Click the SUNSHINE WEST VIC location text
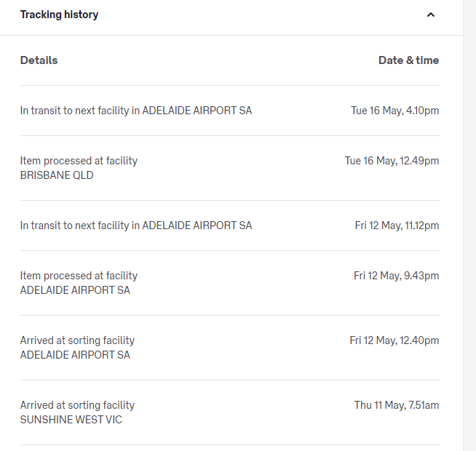This screenshot has width=476, height=451. pos(71,420)
